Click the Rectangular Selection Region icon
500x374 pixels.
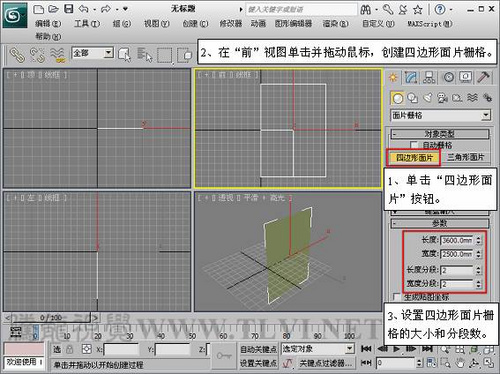(x=165, y=55)
